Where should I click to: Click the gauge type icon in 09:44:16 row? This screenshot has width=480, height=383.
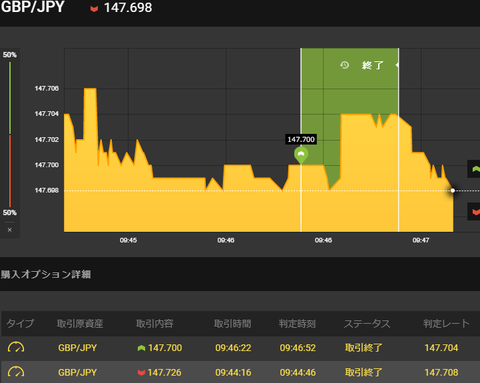(x=16, y=372)
